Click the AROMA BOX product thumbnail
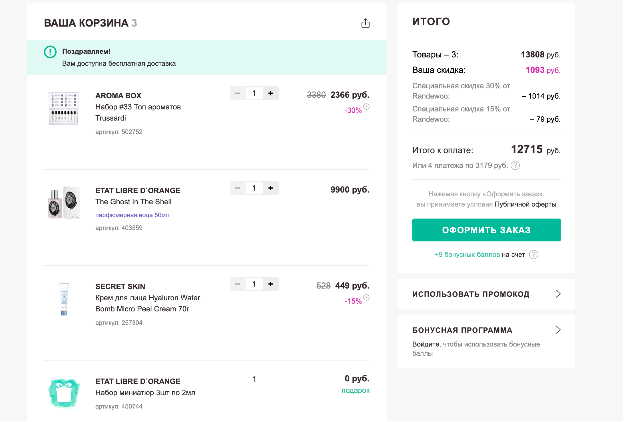624x422 pixels. pyautogui.click(x=63, y=108)
